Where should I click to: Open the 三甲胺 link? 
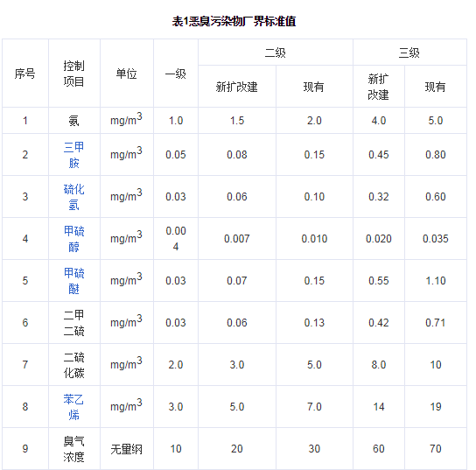pos(73,155)
